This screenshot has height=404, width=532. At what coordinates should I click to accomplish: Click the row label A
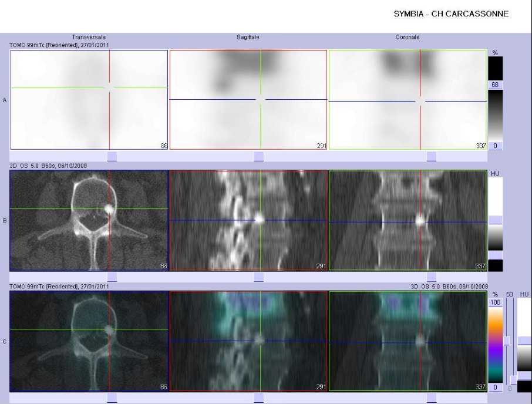(5, 100)
